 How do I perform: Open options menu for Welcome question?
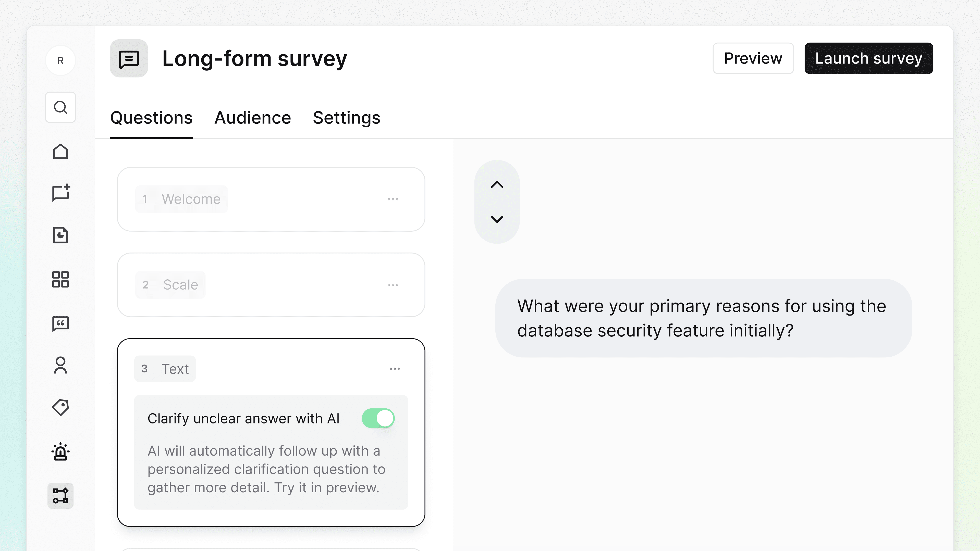point(393,199)
